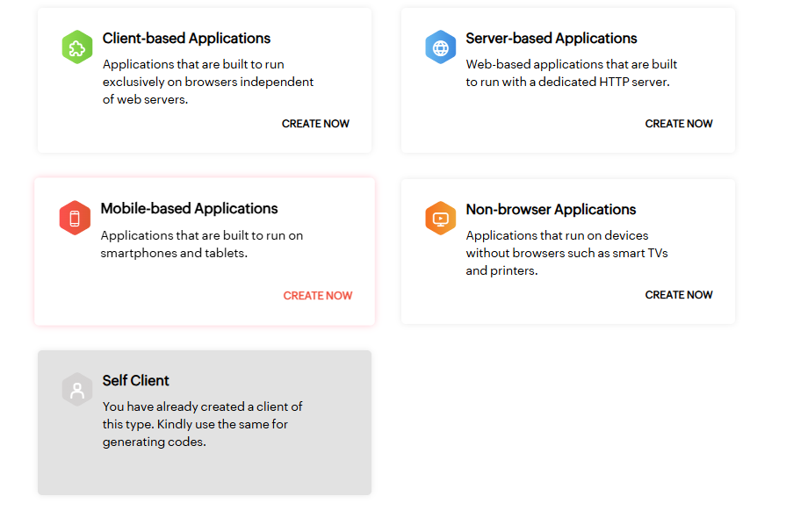Click the Client-based Applications puzzle icon
786x532 pixels.
(x=76, y=47)
